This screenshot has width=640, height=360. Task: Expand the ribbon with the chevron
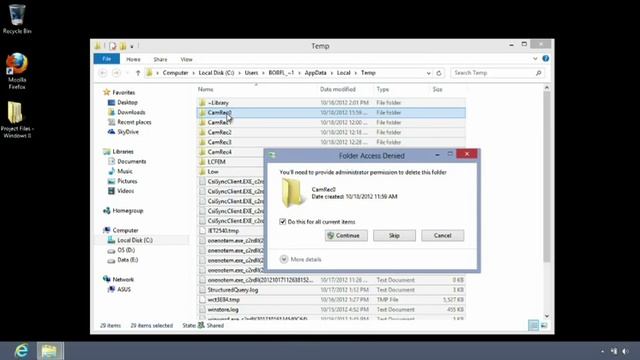[x=535, y=59]
